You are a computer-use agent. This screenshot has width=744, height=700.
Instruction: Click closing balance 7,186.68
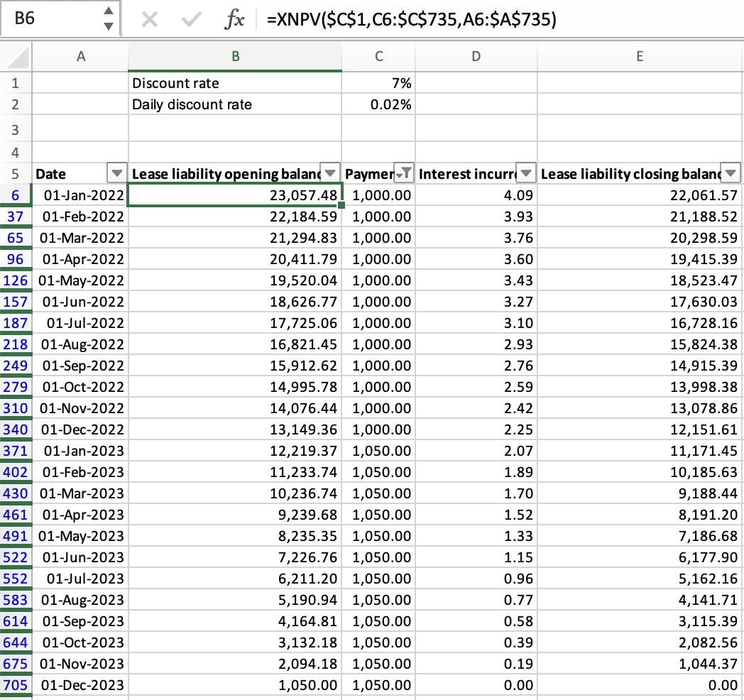click(x=640, y=536)
